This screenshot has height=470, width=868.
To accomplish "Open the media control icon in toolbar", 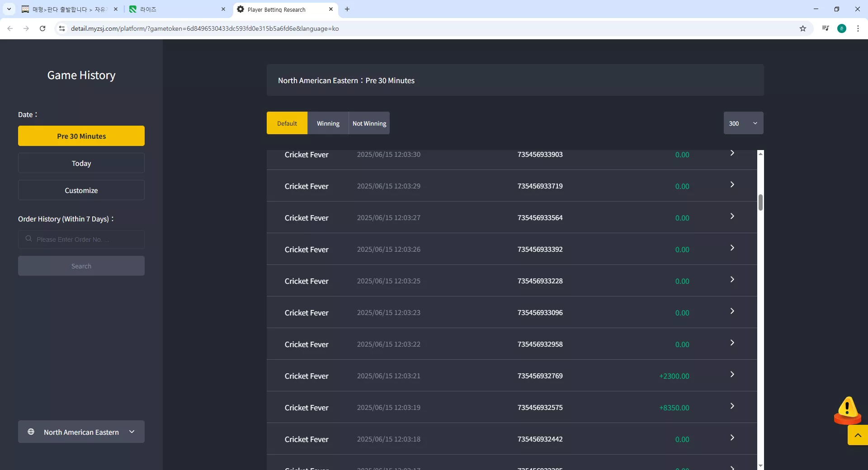I will (x=826, y=28).
